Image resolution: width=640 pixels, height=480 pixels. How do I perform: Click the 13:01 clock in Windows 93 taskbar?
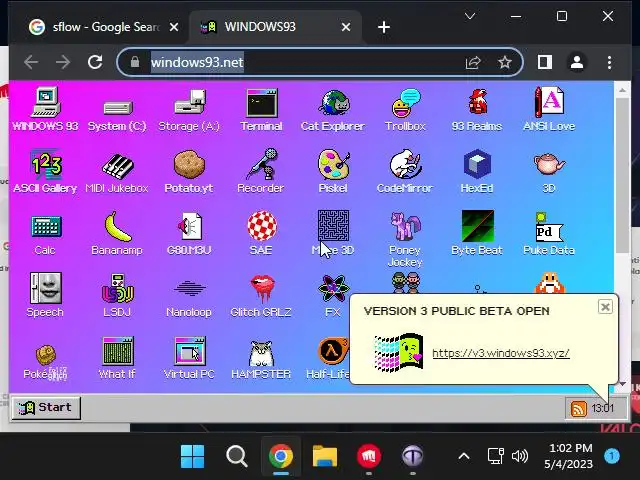[x=602, y=408]
